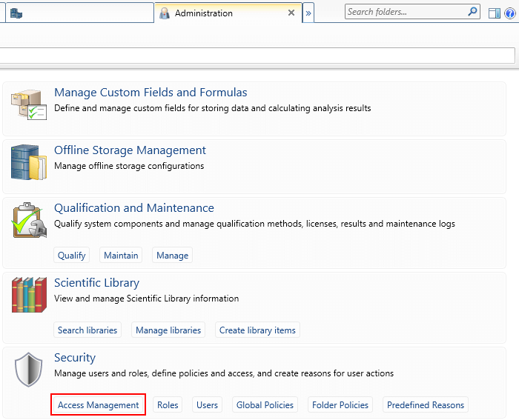
Task: Click the Offline Storage Management server icon
Action: tap(29, 162)
